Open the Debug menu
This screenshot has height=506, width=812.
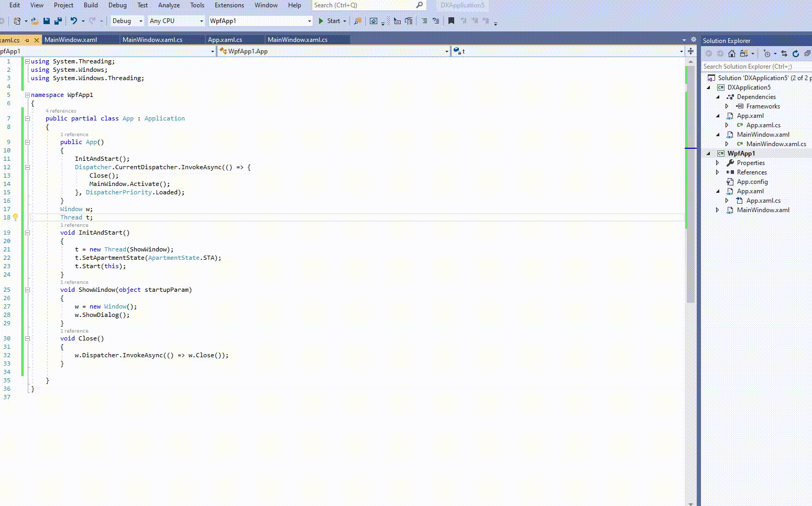coord(117,5)
